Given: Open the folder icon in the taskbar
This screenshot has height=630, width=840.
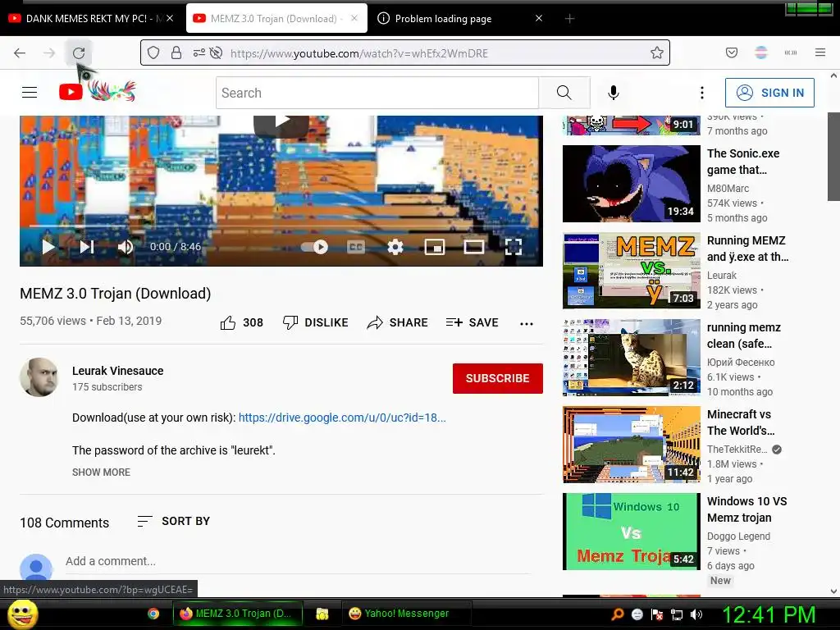Looking at the screenshot, I should point(322,614).
